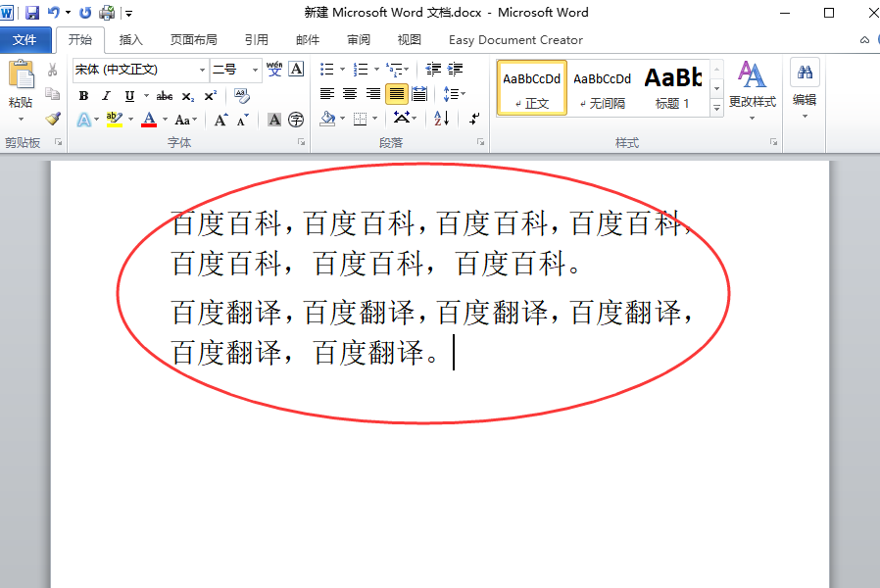The width and height of the screenshot is (880, 588).
Task: Click the Distributed alignment icon
Action: pyautogui.click(x=419, y=94)
